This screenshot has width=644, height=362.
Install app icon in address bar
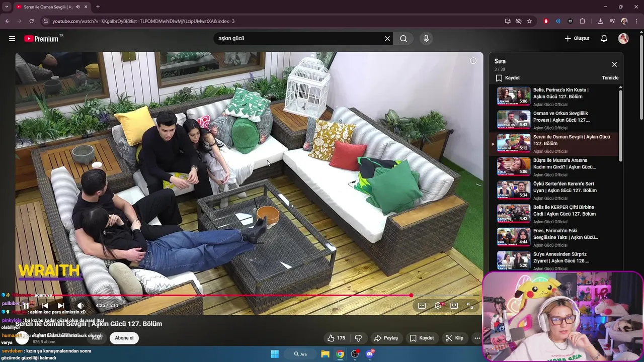[x=508, y=21]
